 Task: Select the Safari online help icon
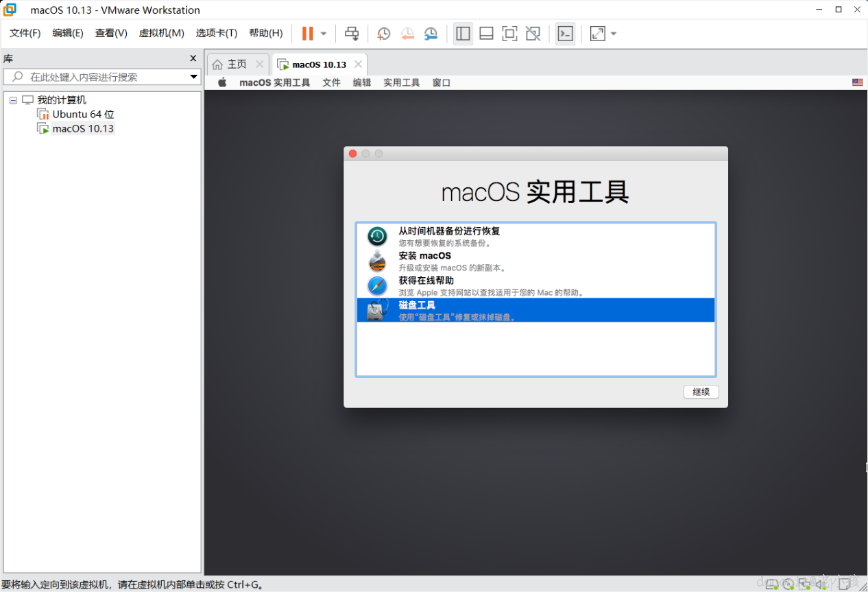[377, 286]
